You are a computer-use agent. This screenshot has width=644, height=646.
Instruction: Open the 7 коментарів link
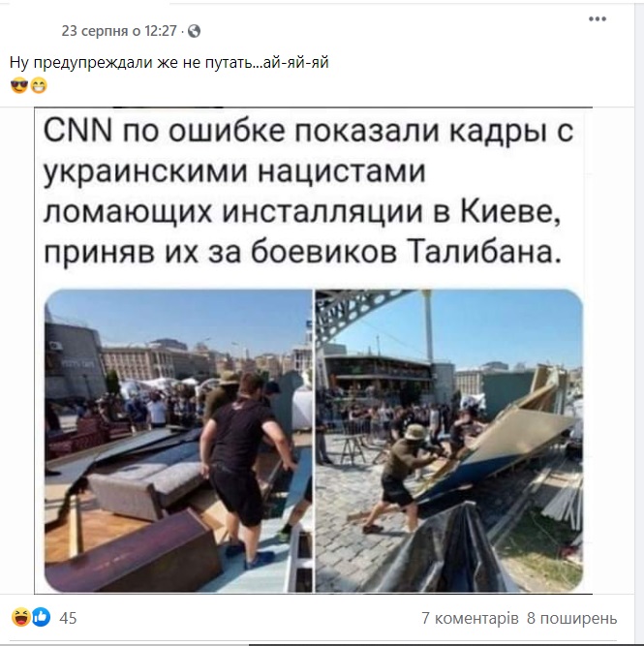click(470, 618)
